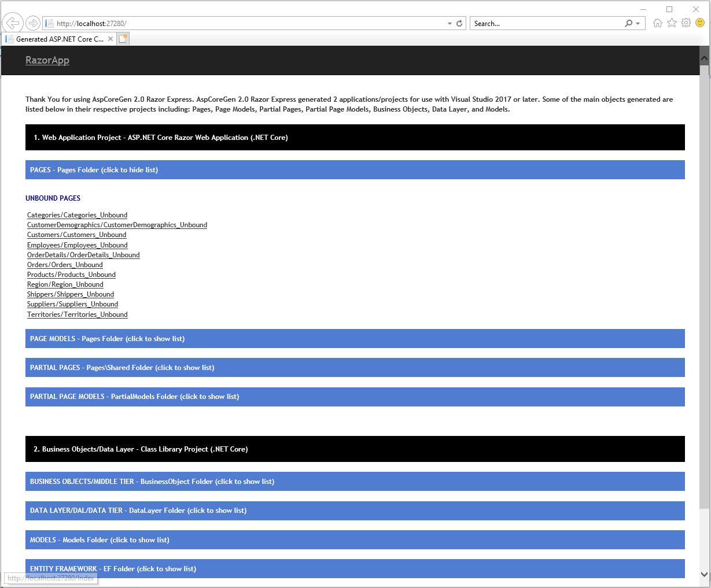Minimize the browser window
Image resolution: width=711 pixels, height=588 pixels.
(643, 9)
